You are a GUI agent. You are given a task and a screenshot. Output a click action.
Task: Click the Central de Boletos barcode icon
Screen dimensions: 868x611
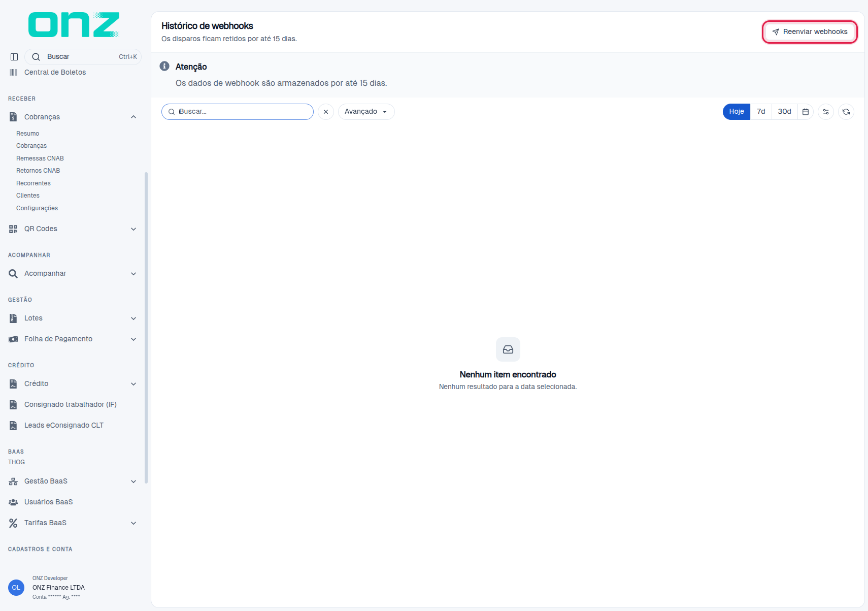click(x=13, y=72)
